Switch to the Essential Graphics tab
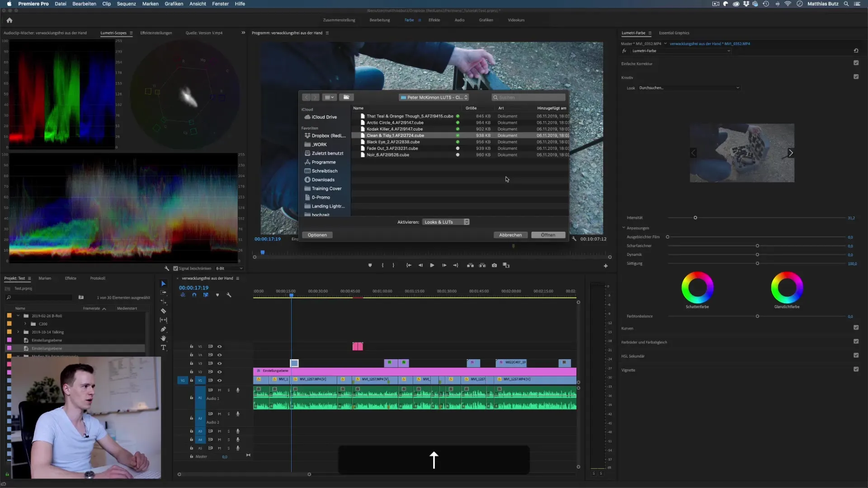The height and width of the screenshot is (488, 868). coord(674,33)
